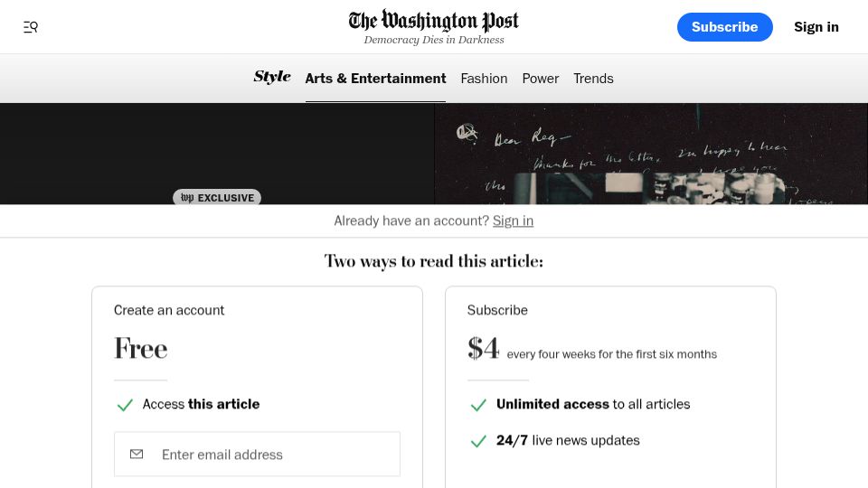Click Sign in in the header
Viewport: 868px width, 488px height.
point(816,27)
